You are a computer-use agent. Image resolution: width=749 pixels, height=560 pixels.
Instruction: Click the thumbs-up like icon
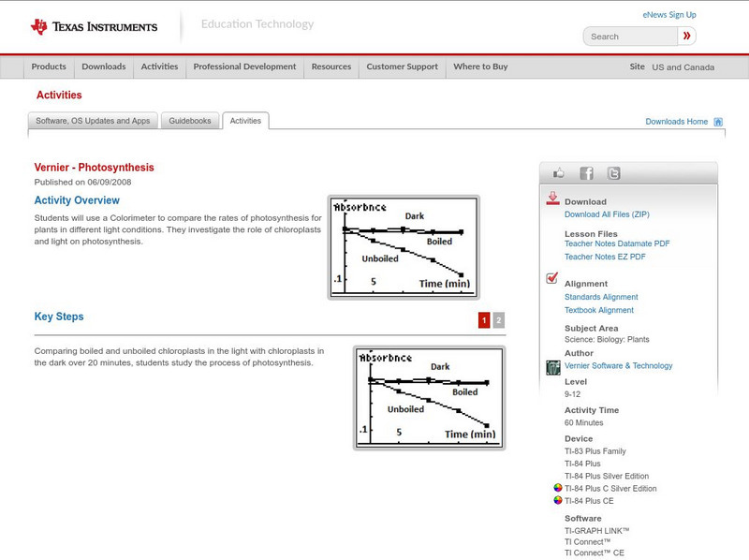(559, 172)
